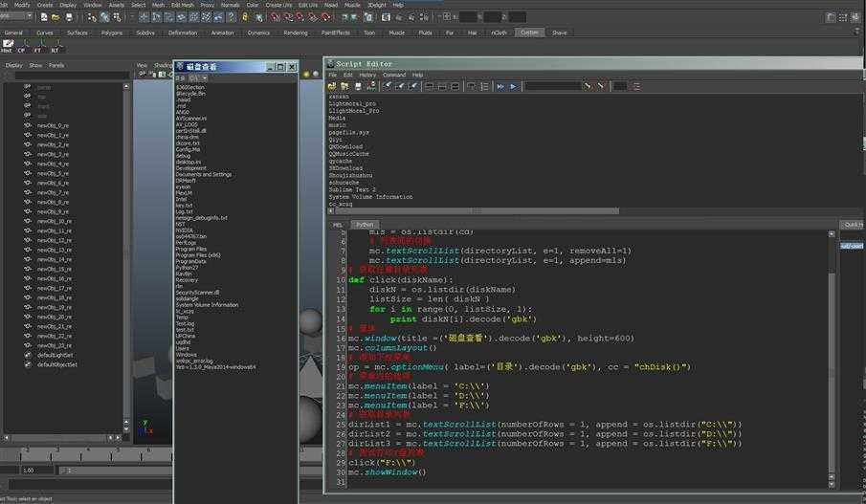
Task: Select 'Documents and Settings' in disk list
Action: [204, 174]
